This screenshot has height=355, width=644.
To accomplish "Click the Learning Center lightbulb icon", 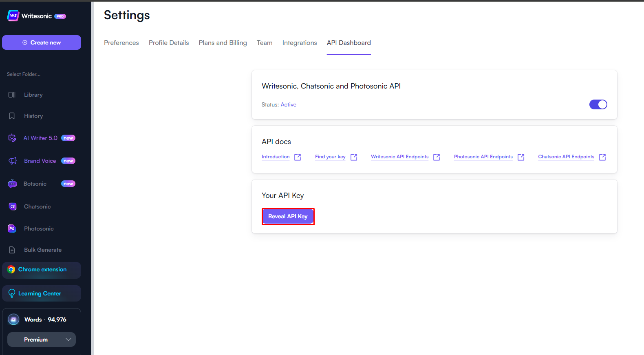I will (x=12, y=293).
